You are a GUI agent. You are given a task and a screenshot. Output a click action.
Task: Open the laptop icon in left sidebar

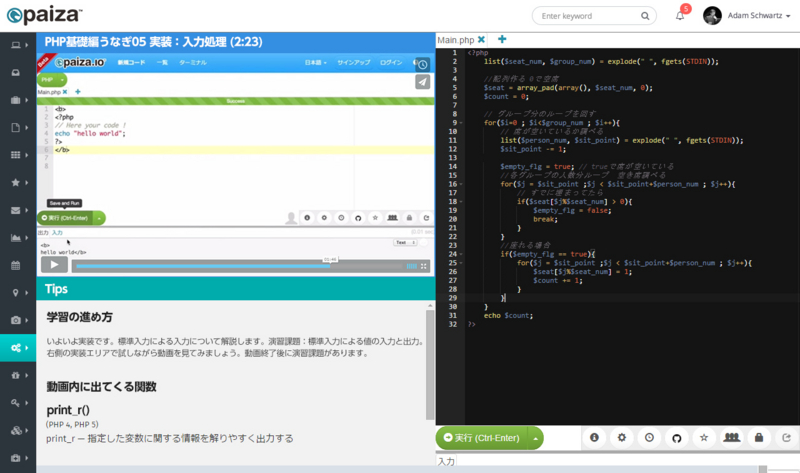tap(16, 45)
